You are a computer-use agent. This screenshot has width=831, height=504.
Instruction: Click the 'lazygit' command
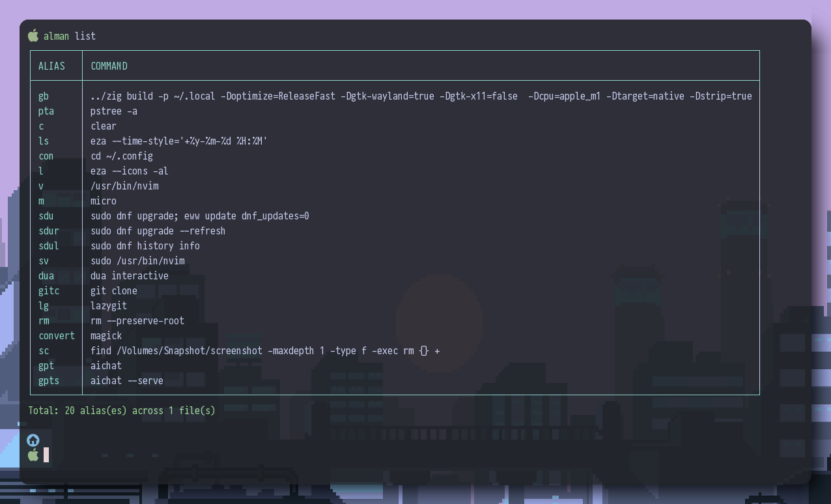click(109, 306)
